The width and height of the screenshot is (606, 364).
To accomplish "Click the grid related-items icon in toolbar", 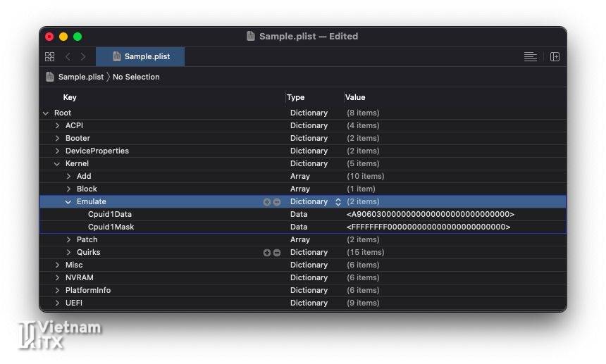I will 49,57.
